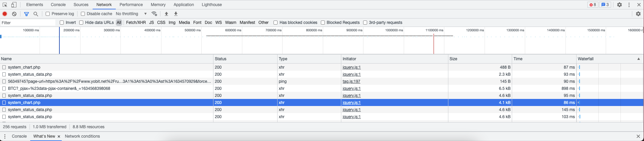This screenshot has width=644, height=141.
Task: Click the record network log button
Action: [x=5, y=14]
